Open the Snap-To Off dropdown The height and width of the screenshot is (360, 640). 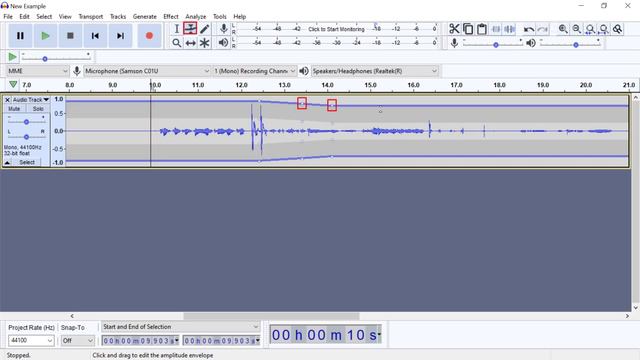point(78,340)
